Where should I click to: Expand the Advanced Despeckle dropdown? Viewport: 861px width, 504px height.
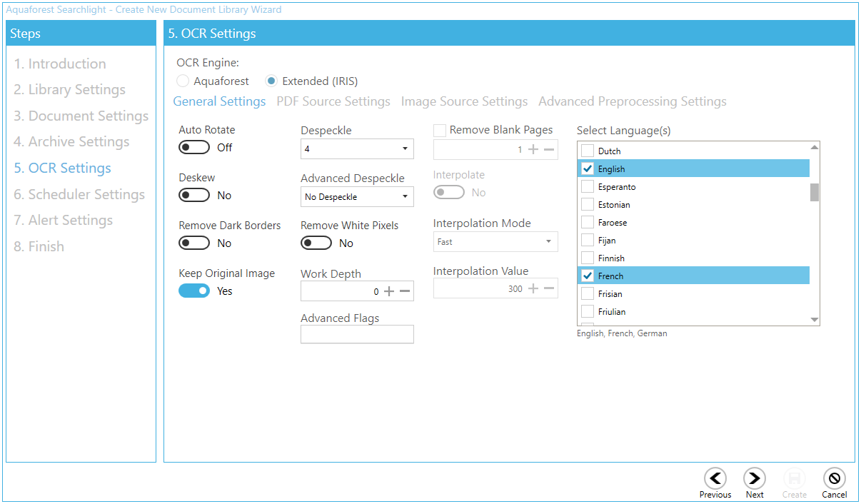click(x=357, y=197)
